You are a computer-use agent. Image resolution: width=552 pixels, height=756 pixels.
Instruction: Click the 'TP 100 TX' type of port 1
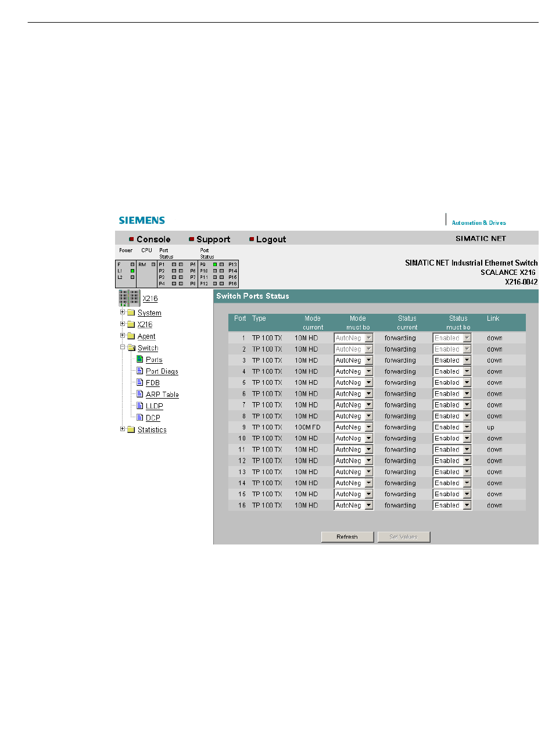click(x=267, y=338)
